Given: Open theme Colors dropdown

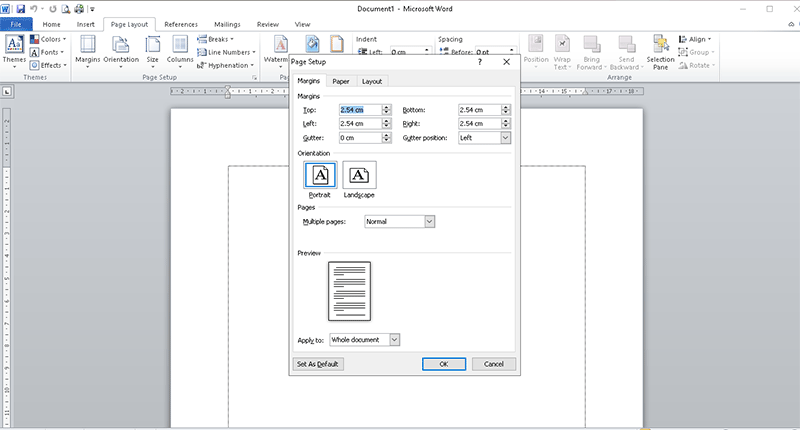Looking at the screenshot, I should pos(48,39).
